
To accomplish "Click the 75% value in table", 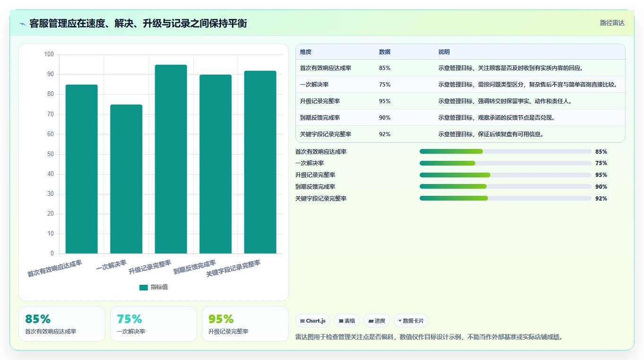I will click(x=385, y=85).
